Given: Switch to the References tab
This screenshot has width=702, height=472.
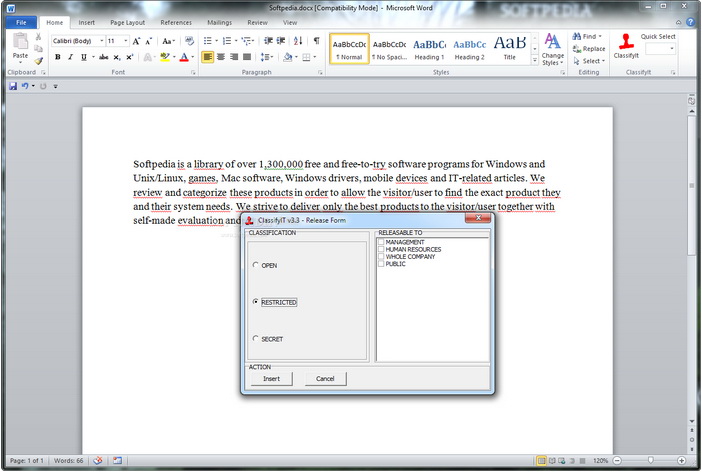Looking at the screenshot, I should click(176, 22).
